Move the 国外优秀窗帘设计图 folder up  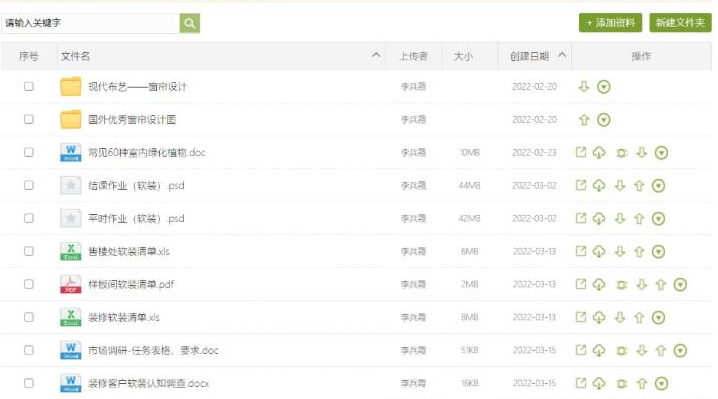pyautogui.click(x=584, y=120)
